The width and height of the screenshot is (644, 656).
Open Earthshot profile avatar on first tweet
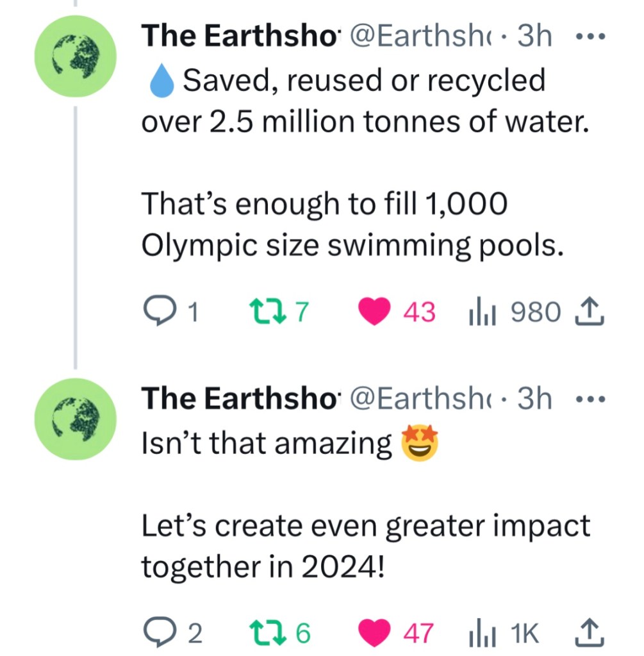click(76, 56)
